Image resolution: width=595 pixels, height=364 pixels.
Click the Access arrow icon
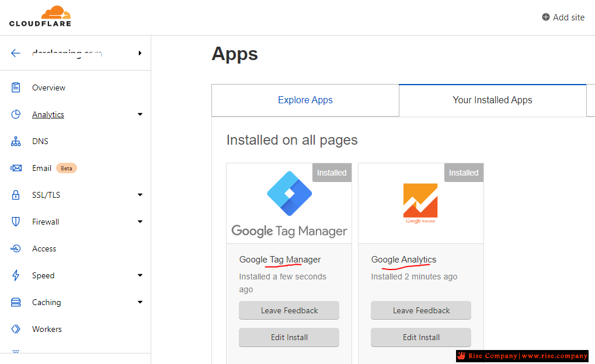16,249
